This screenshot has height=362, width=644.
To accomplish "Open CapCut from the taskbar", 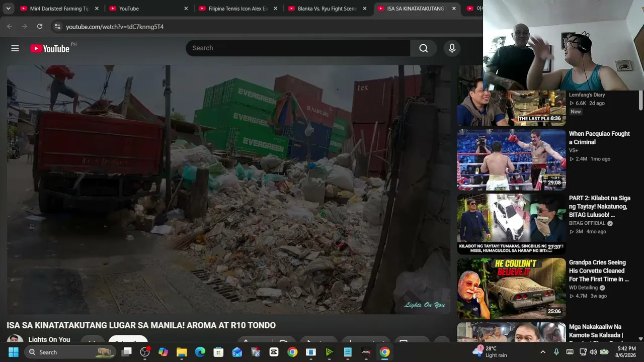I will coord(274,352).
